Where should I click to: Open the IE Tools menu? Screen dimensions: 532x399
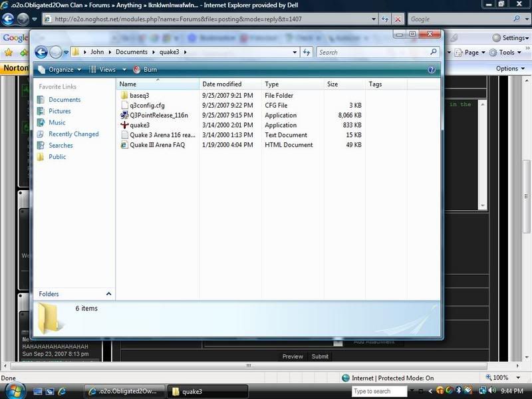[x=505, y=53]
